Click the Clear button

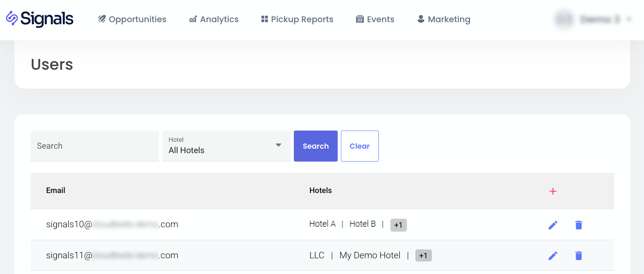tap(359, 146)
